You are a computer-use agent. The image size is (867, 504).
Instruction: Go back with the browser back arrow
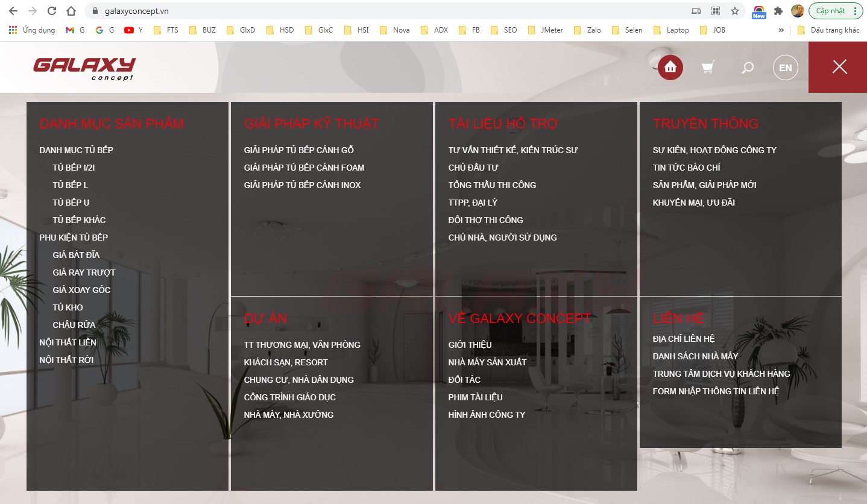13,11
